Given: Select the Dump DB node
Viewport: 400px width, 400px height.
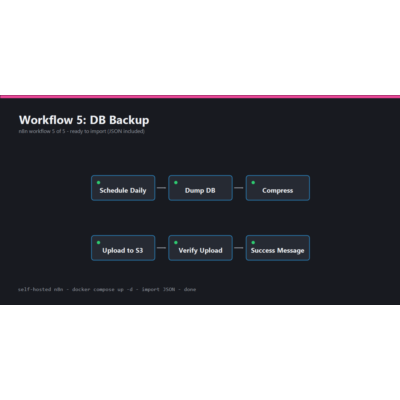Looking at the screenshot, I should (200, 188).
